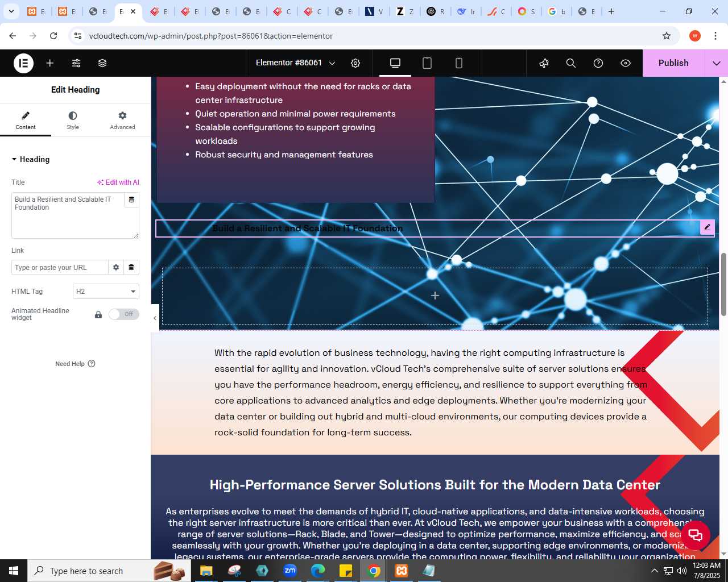
Task: Click the Link URL input field
Action: 60,268
